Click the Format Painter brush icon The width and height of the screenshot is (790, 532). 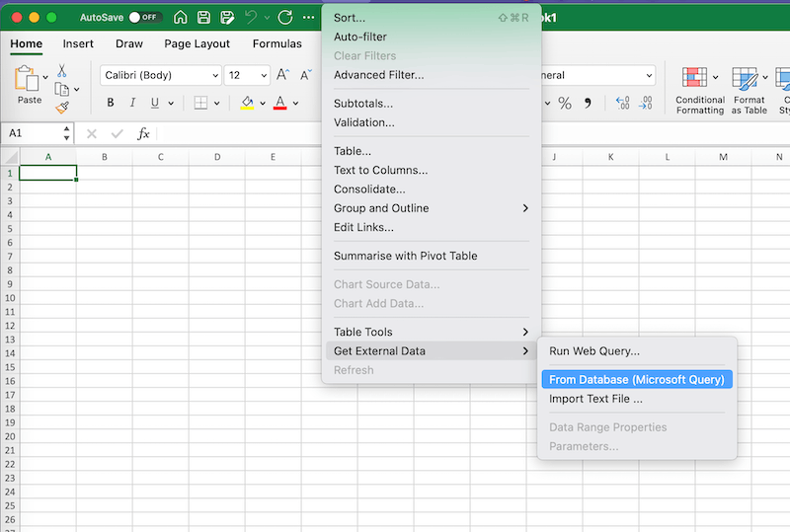(x=62, y=107)
